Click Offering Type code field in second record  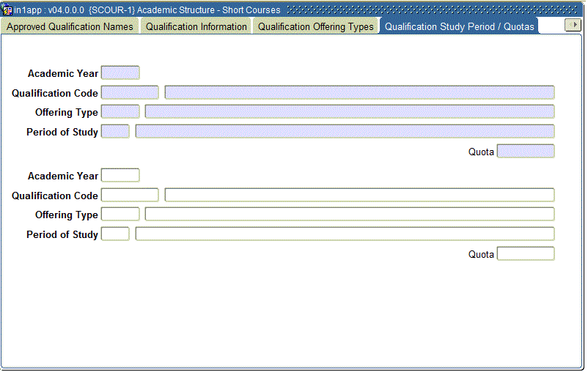click(120, 215)
